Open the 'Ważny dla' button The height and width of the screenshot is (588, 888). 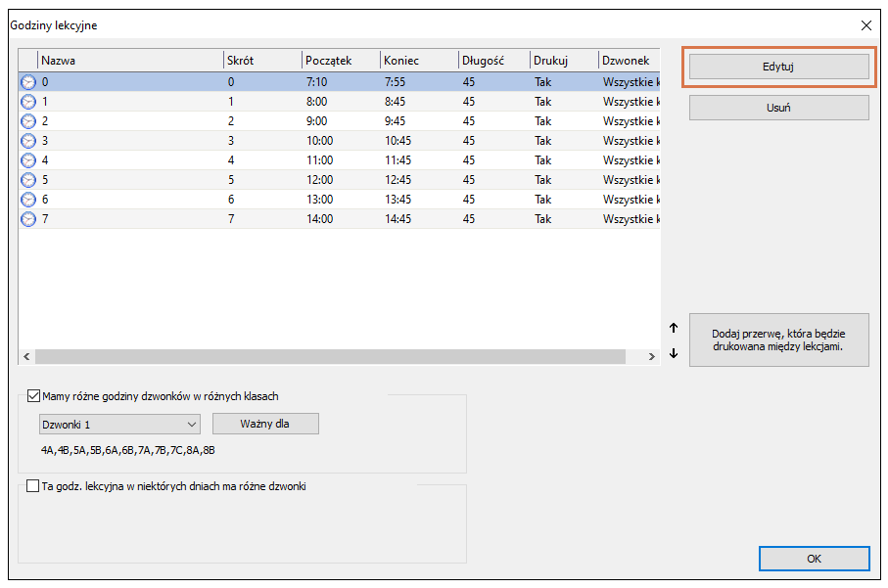click(265, 424)
